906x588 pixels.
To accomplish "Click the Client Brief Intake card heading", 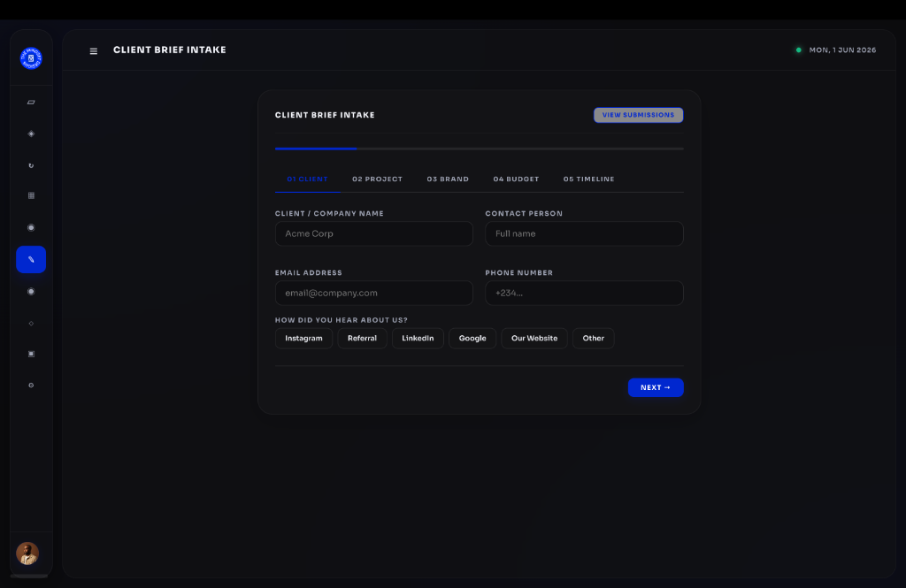I will (x=325, y=115).
